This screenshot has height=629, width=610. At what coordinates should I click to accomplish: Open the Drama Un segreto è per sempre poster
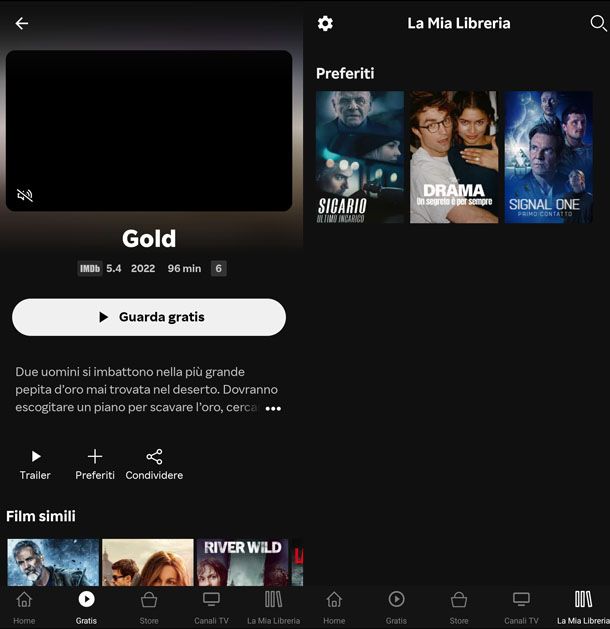454,157
